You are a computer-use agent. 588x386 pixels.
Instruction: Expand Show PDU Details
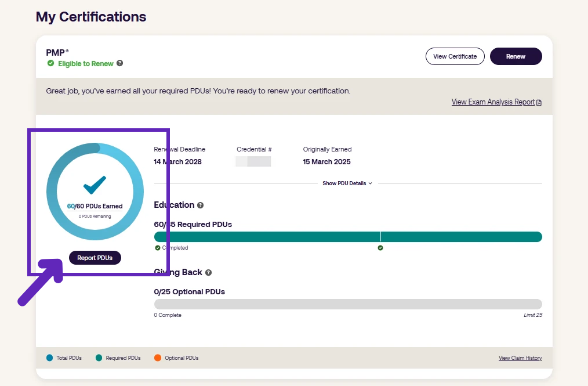tap(344, 183)
